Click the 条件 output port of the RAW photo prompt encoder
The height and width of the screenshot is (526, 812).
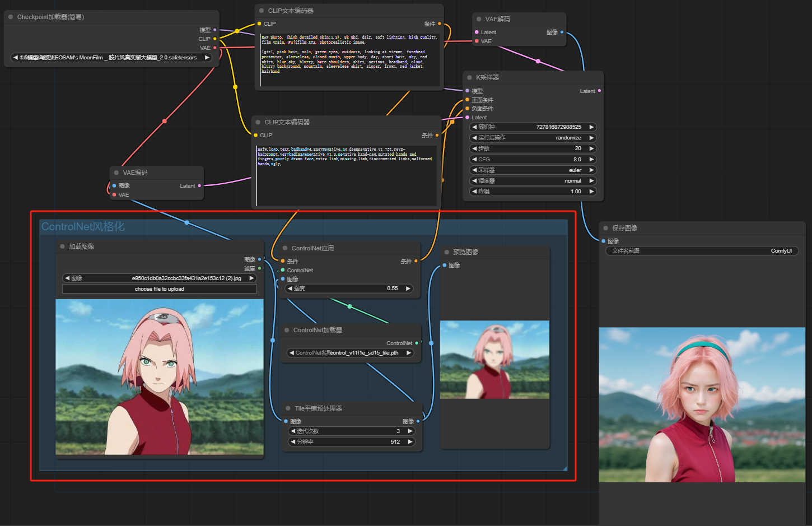pos(440,24)
